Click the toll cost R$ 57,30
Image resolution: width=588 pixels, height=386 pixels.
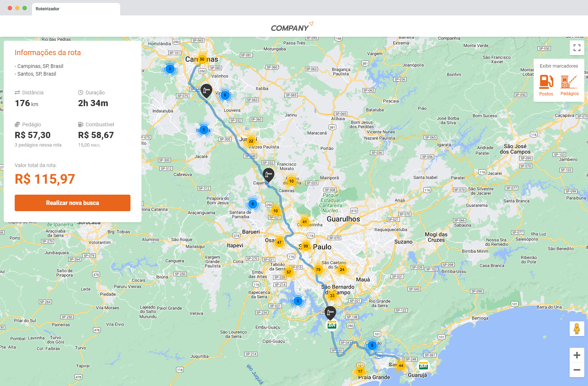coord(33,135)
